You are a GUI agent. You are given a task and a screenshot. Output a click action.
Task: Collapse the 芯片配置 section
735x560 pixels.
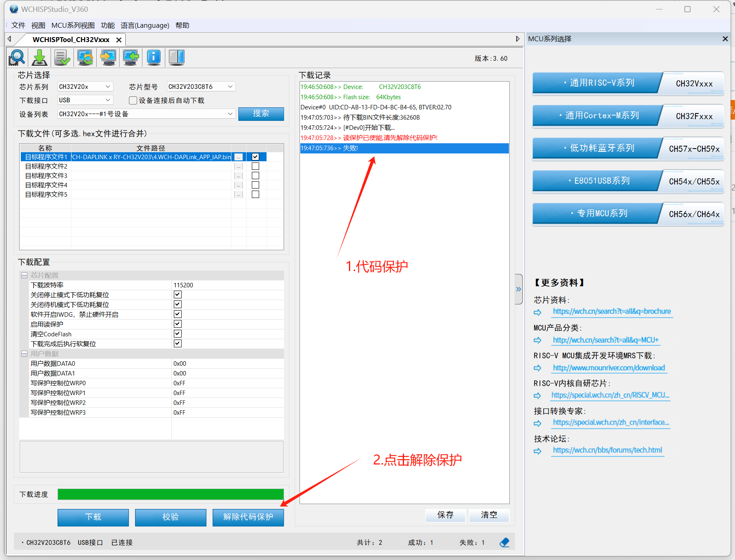[x=24, y=276]
